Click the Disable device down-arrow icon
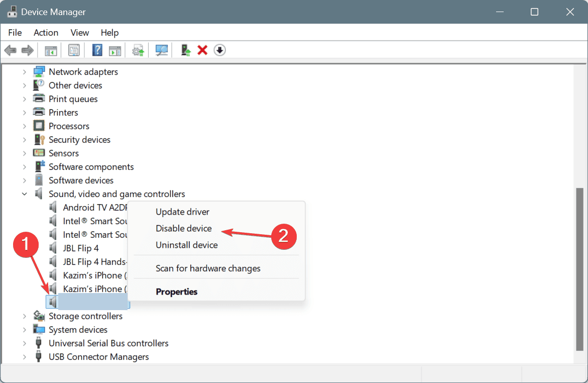The image size is (588, 383). 220,50
